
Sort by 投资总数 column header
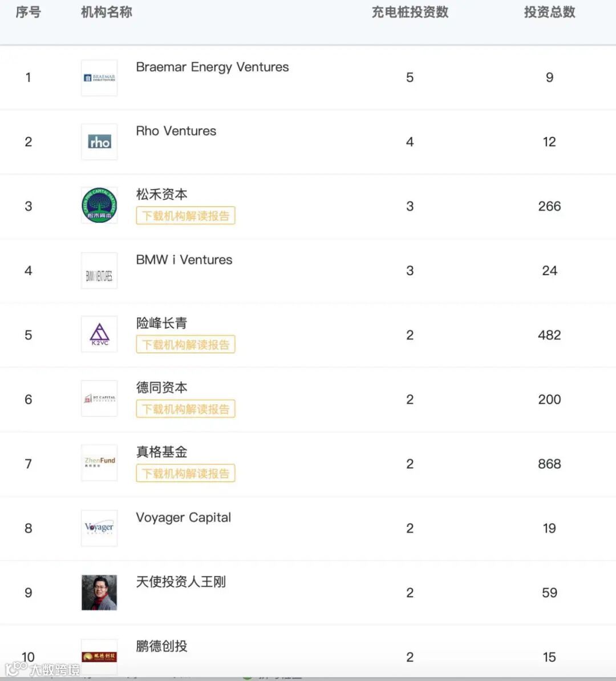click(x=549, y=13)
